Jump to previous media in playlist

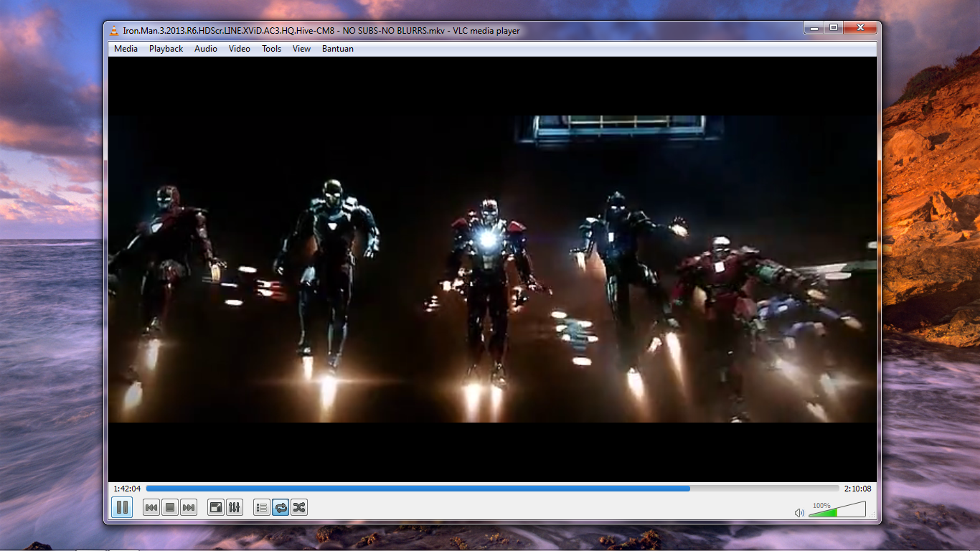(151, 508)
